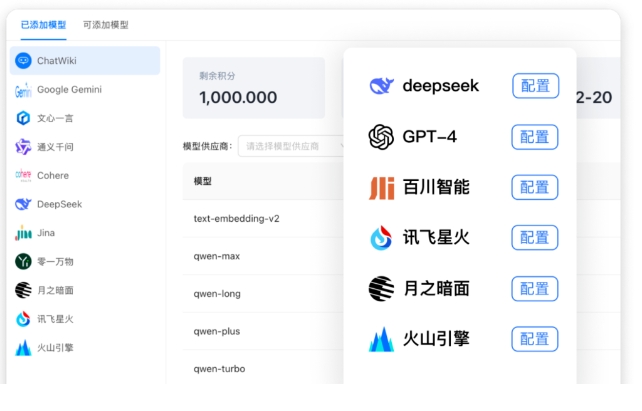Configure 百川智能 via 配置 button
Image resolution: width=642 pixels, height=411 pixels.
[x=535, y=187]
